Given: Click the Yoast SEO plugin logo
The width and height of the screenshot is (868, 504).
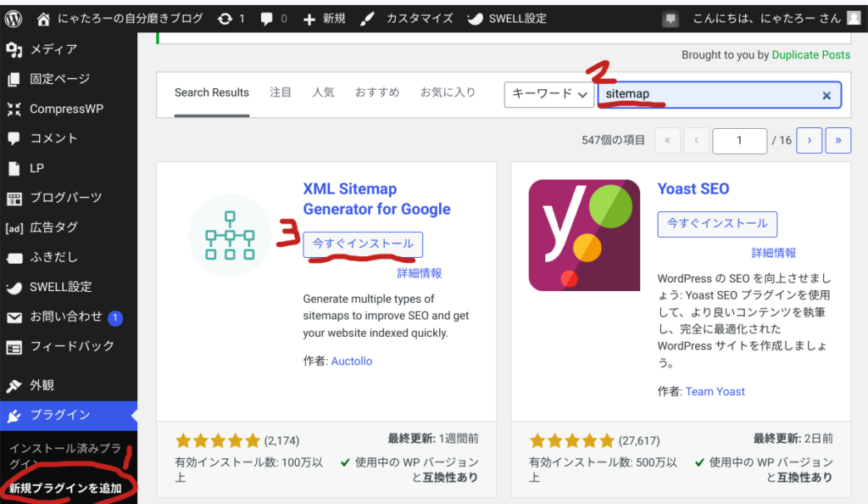Looking at the screenshot, I should pyautogui.click(x=584, y=235).
